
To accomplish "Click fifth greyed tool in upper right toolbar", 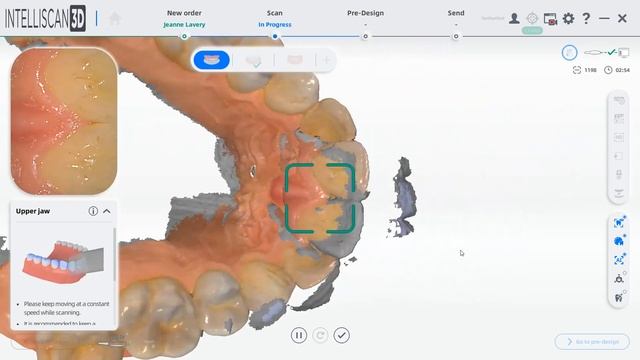I will 619,175.
